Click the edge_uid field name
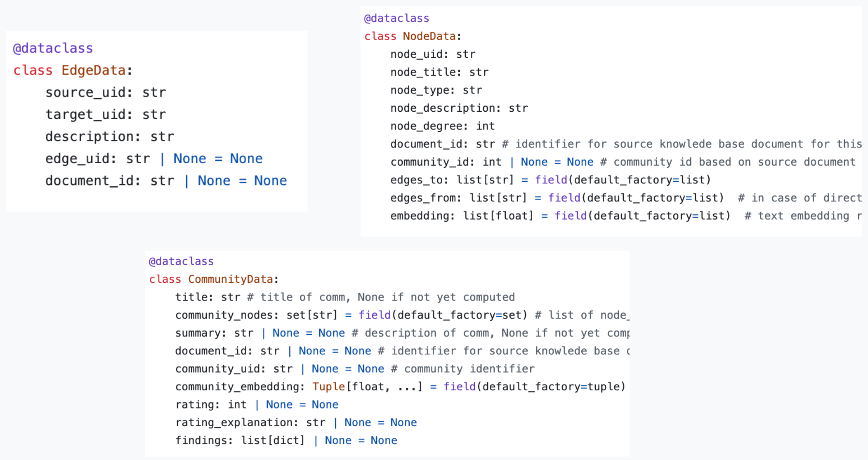The height and width of the screenshot is (460, 868). point(77,159)
